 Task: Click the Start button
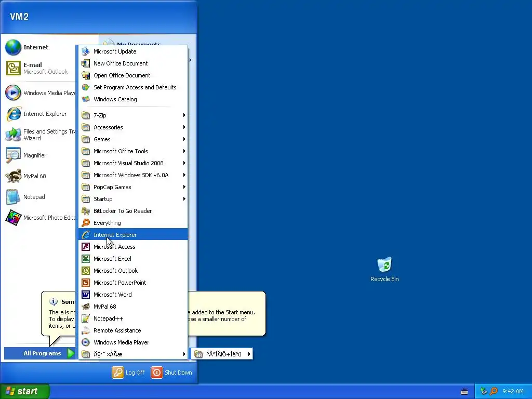click(x=25, y=391)
